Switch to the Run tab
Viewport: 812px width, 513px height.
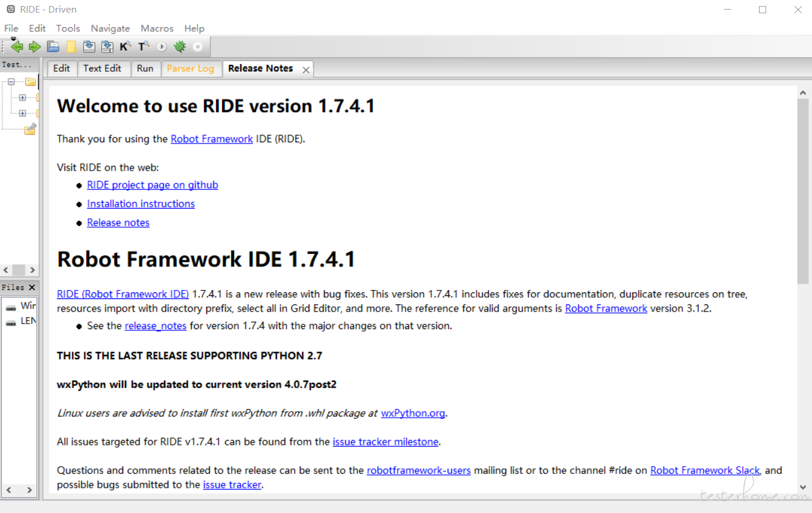[x=145, y=69]
